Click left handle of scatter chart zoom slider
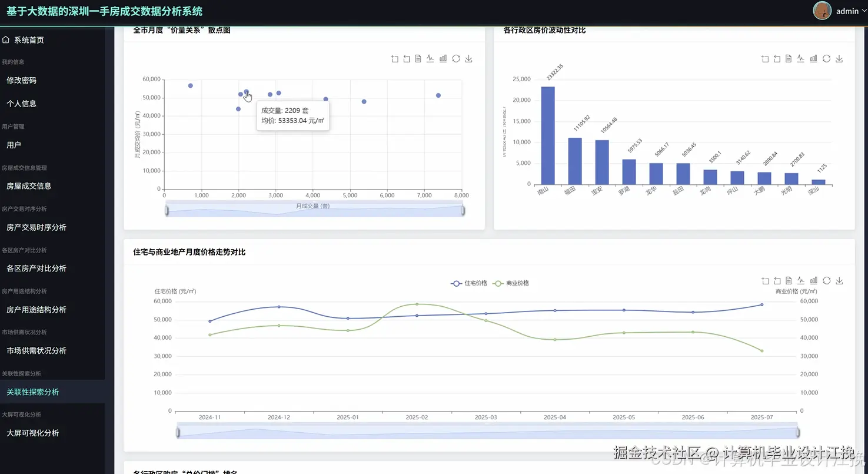 coord(167,210)
